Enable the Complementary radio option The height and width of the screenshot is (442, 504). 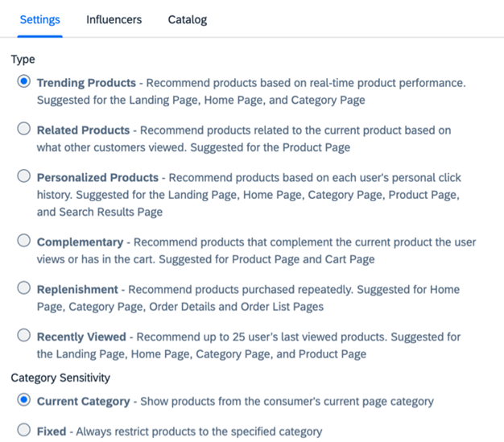coord(24,241)
